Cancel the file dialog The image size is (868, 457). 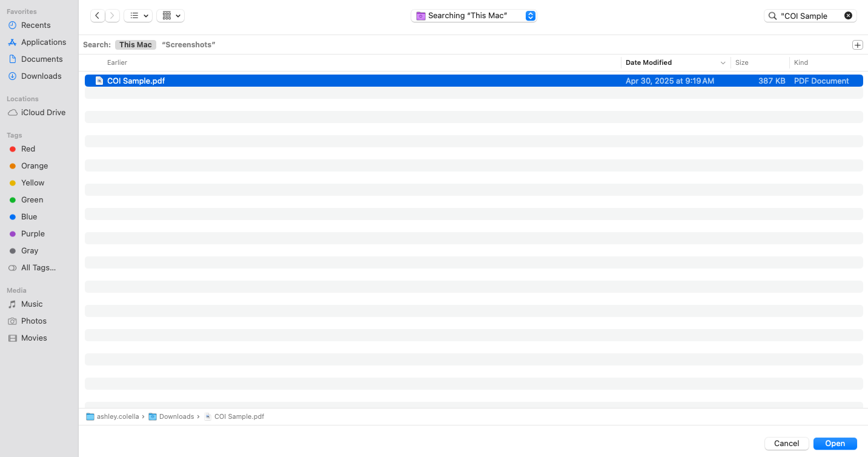(786, 444)
